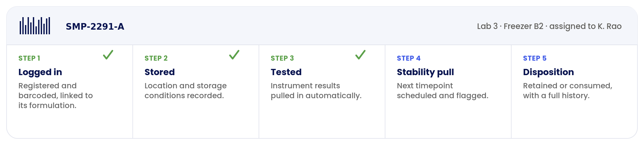Open the STEP 1 label

point(29,58)
